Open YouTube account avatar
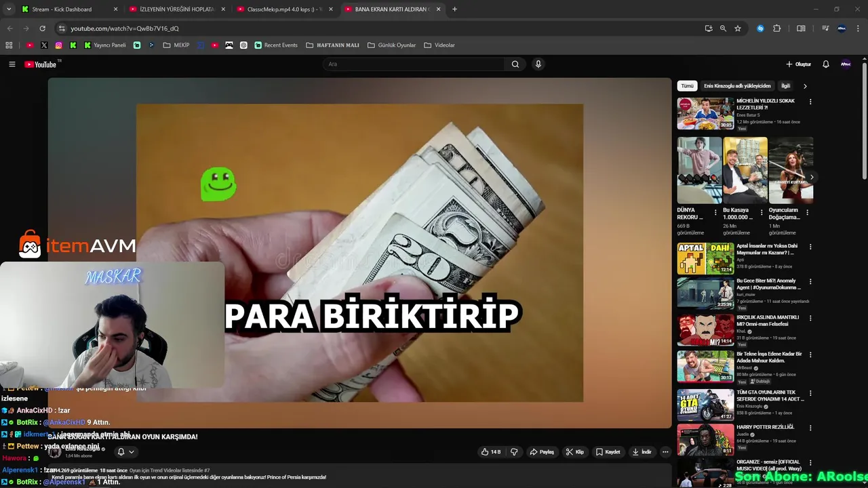The height and width of the screenshot is (488, 868). point(846,64)
